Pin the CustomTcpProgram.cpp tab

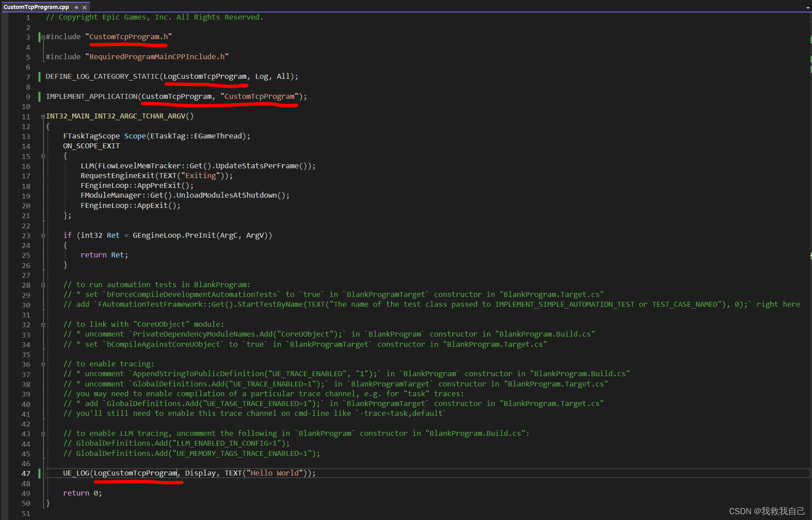77,7
